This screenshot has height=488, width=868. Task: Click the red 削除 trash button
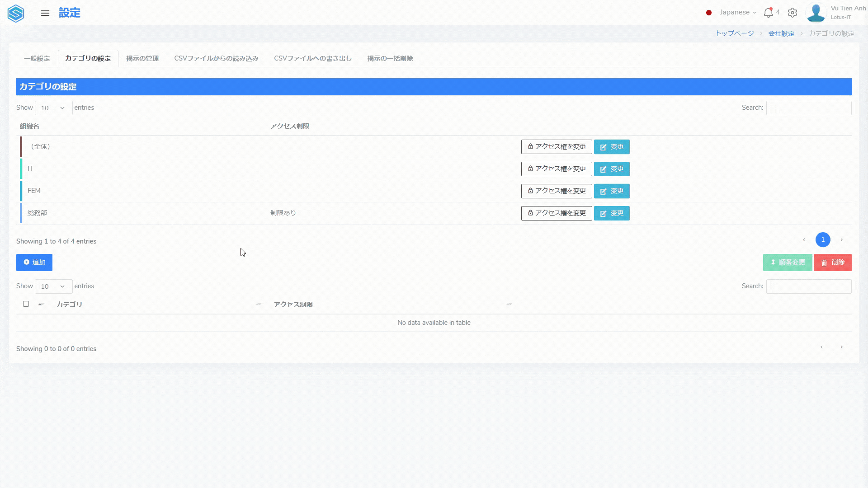[832, 263]
